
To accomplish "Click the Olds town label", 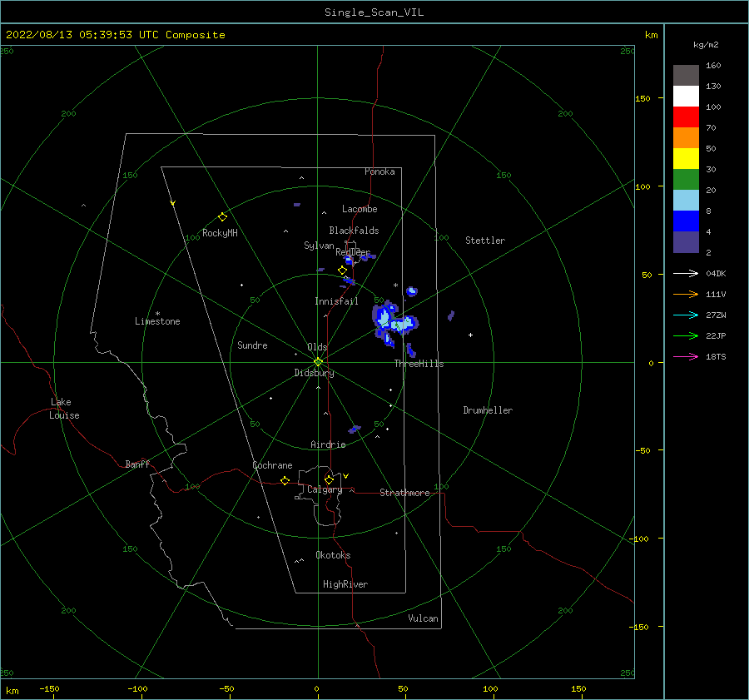I will (x=317, y=347).
